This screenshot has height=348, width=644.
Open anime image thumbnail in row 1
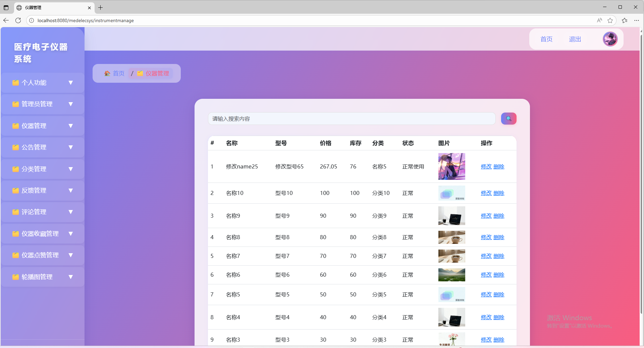451,166
